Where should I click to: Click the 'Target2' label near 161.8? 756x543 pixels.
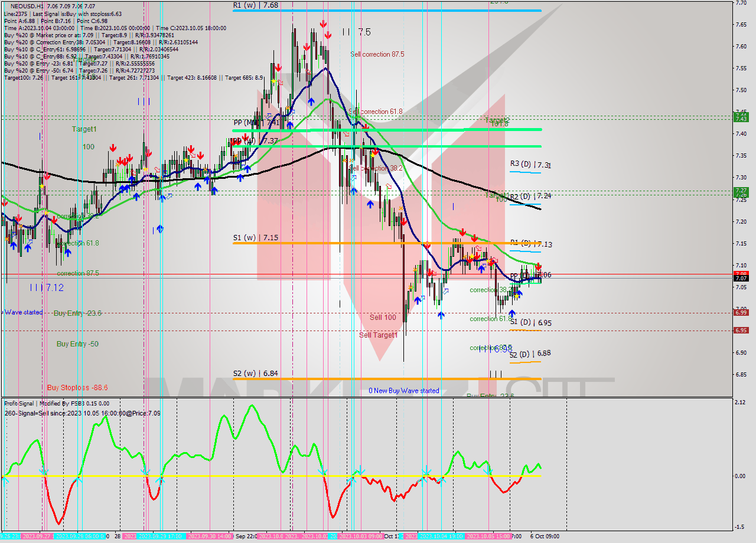click(497, 120)
